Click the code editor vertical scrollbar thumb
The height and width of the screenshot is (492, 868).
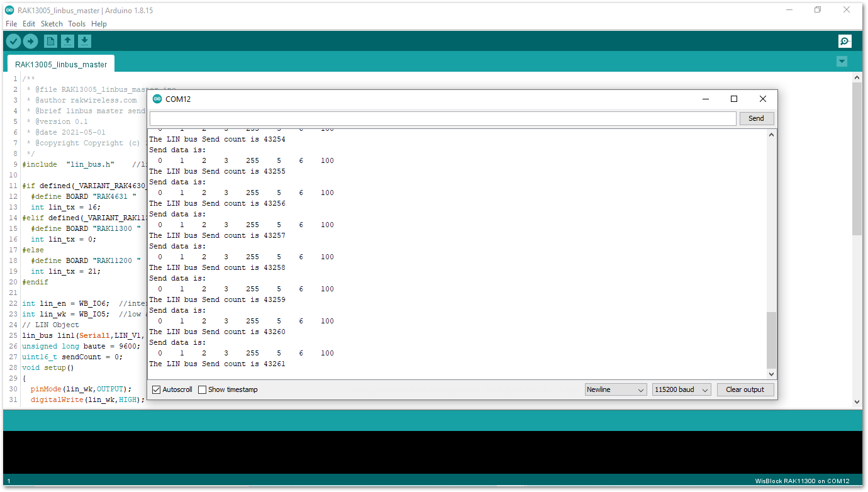pos(857,158)
